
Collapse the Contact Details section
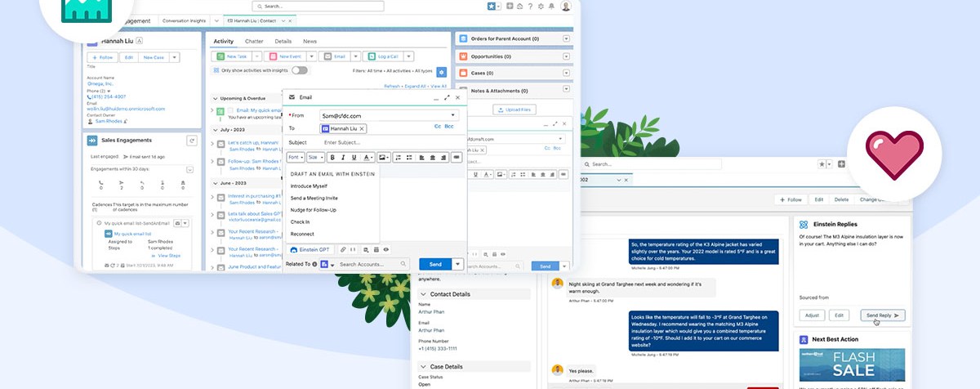point(423,293)
